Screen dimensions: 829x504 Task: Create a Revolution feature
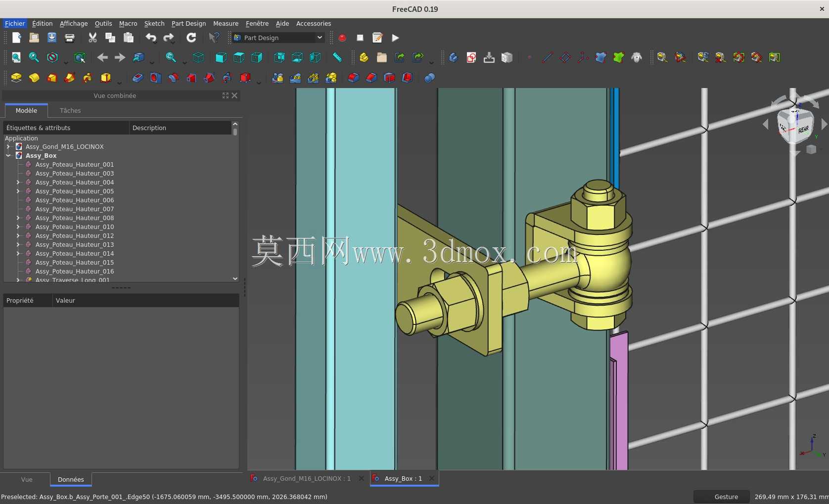pos(34,78)
